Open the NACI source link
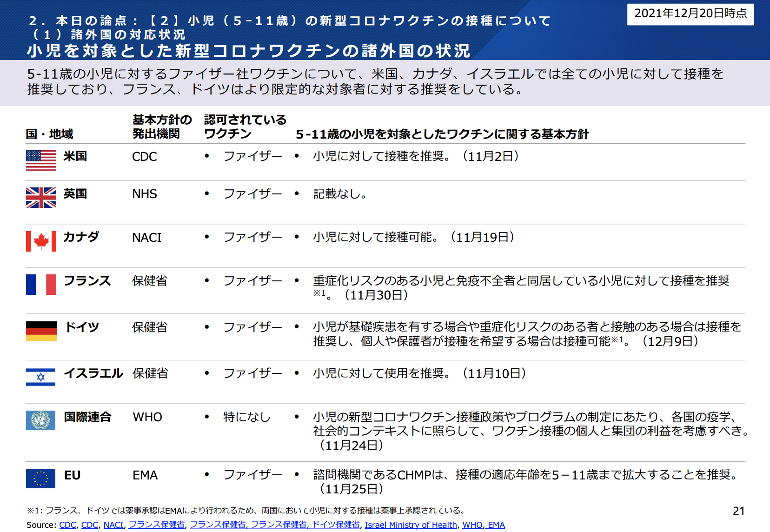 pyautogui.click(x=113, y=525)
